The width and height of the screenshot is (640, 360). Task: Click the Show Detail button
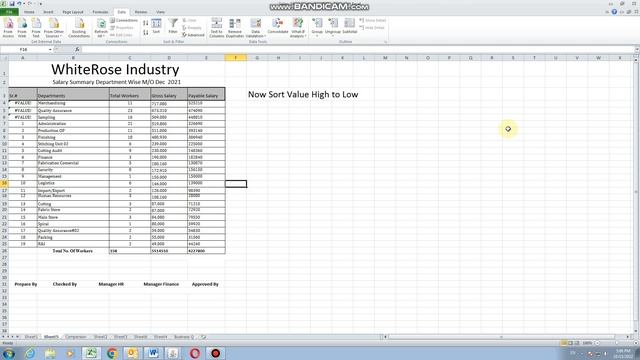click(x=373, y=20)
